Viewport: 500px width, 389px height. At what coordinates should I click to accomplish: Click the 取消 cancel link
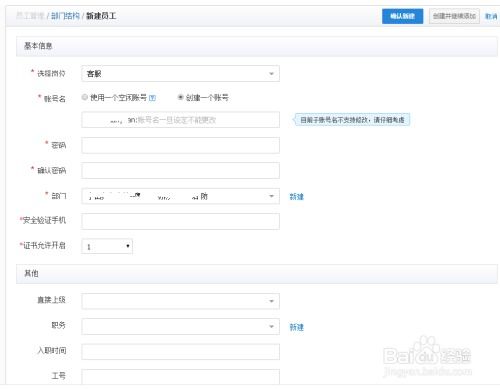tap(491, 16)
